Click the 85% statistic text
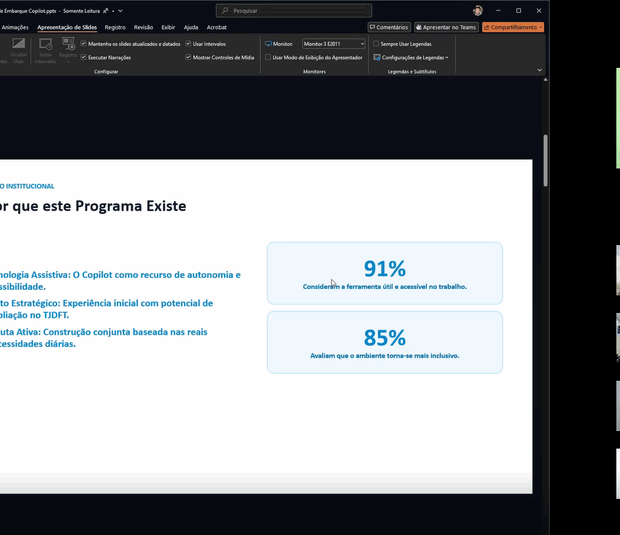 coord(384,338)
